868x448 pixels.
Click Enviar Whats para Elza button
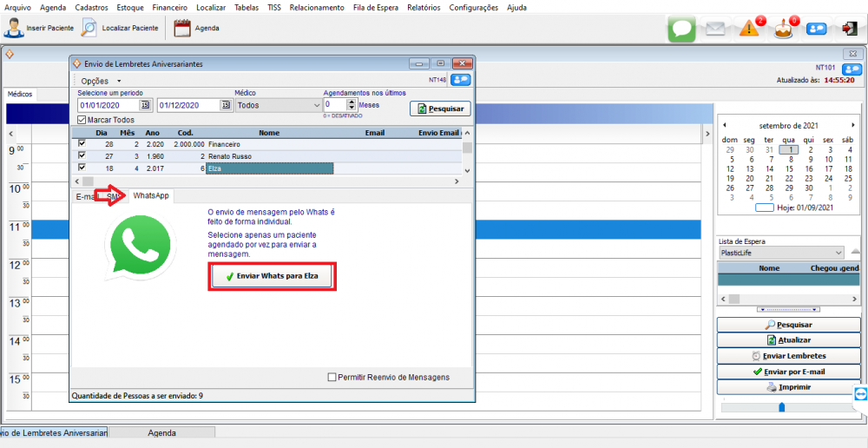pos(272,275)
